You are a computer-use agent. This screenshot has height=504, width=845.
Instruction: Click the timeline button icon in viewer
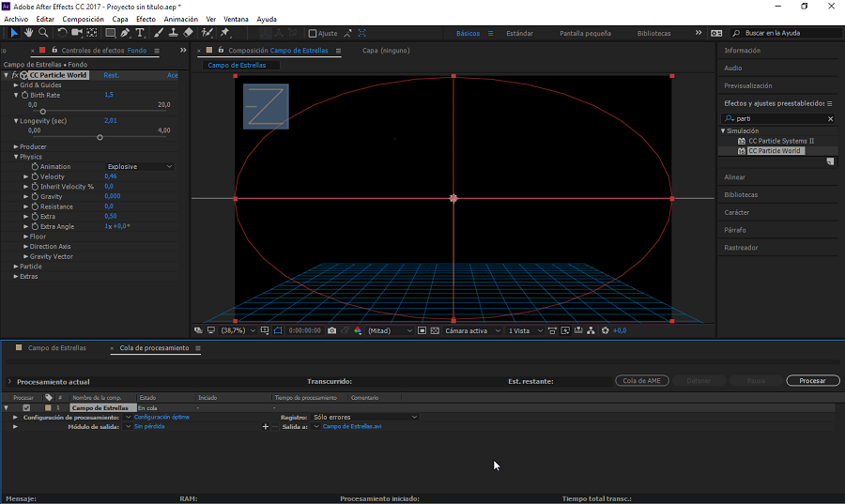tap(578, 330)
